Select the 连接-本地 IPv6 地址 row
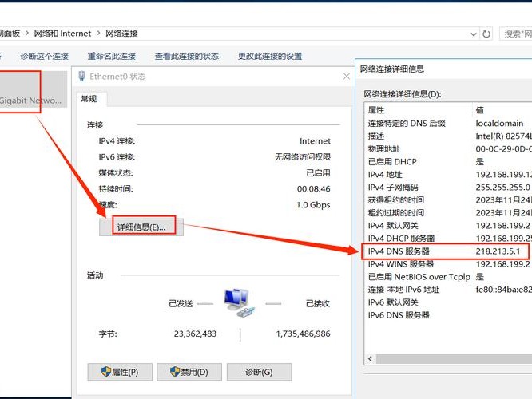 449,290
